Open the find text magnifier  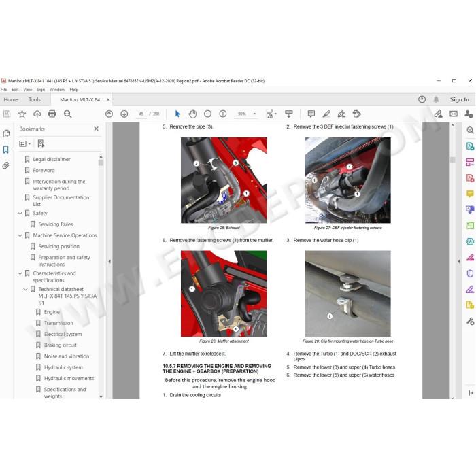point(68,114)
